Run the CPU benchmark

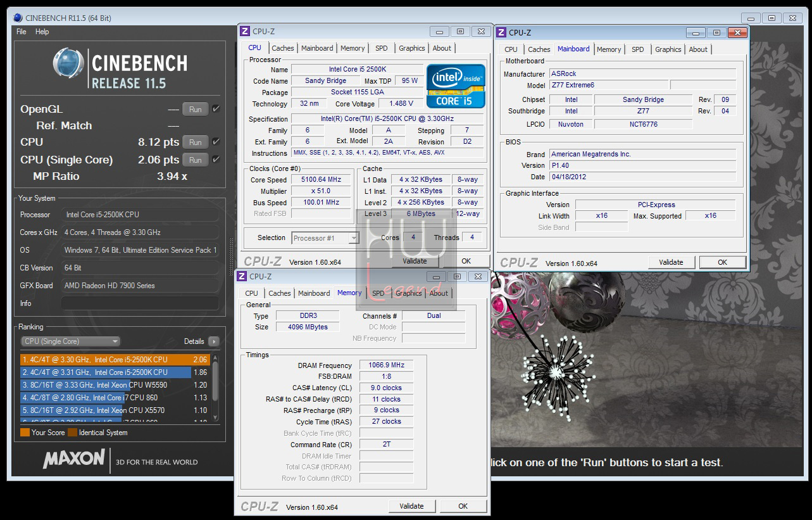point(196,142)
